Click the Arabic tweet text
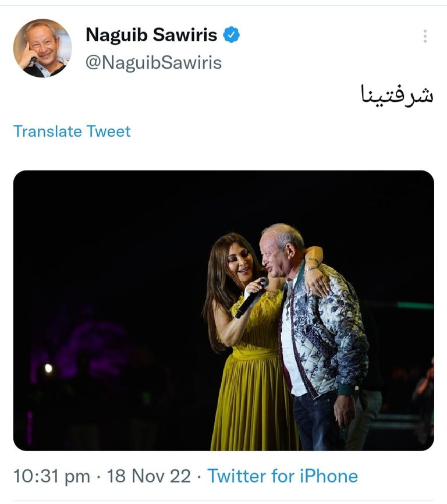The image size is (447, 504). click(397, 95)
